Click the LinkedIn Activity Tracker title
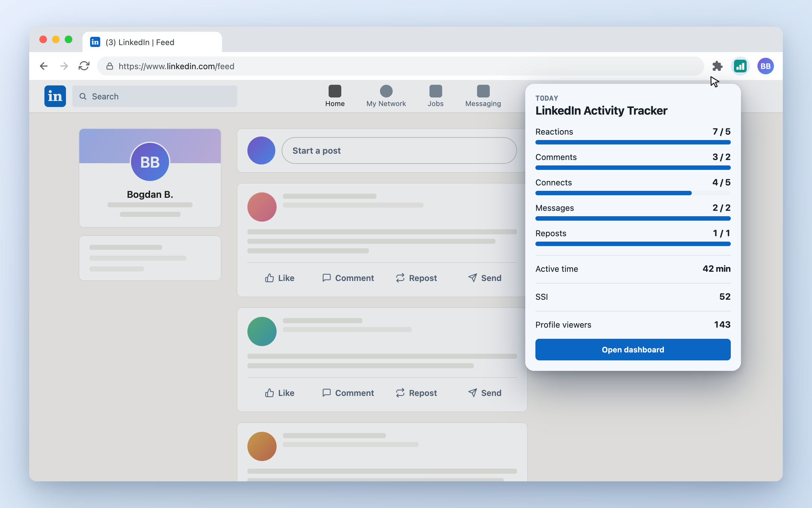Viewport: 812px width, 508px height. (x=601, y=110)
